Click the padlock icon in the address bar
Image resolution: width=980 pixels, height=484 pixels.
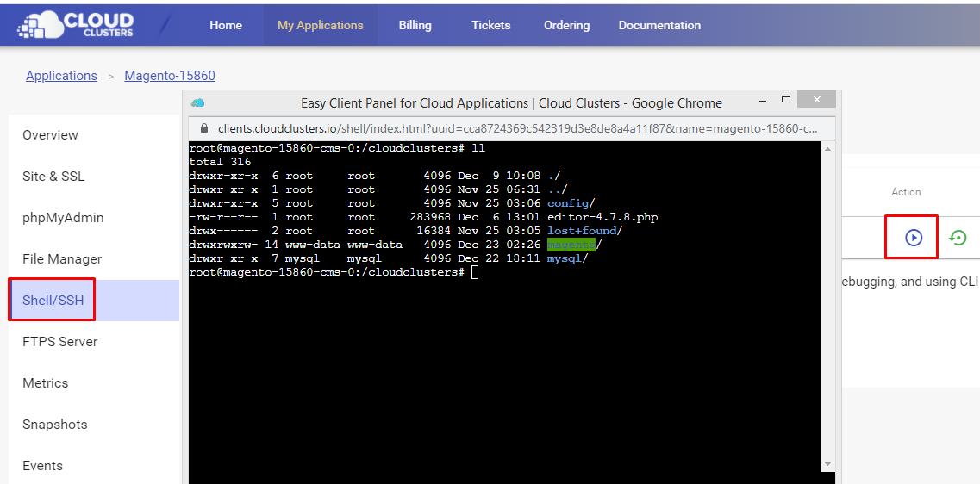[x=204, y=128]
